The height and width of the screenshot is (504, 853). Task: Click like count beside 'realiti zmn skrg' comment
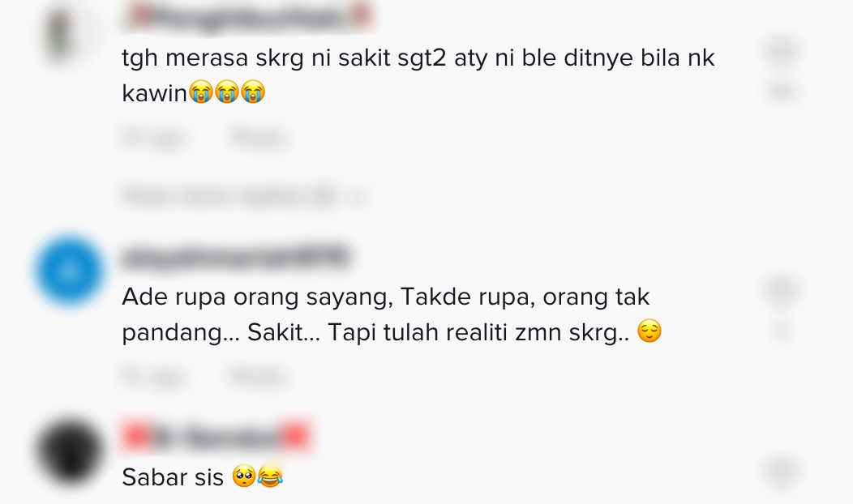(782, 330)
